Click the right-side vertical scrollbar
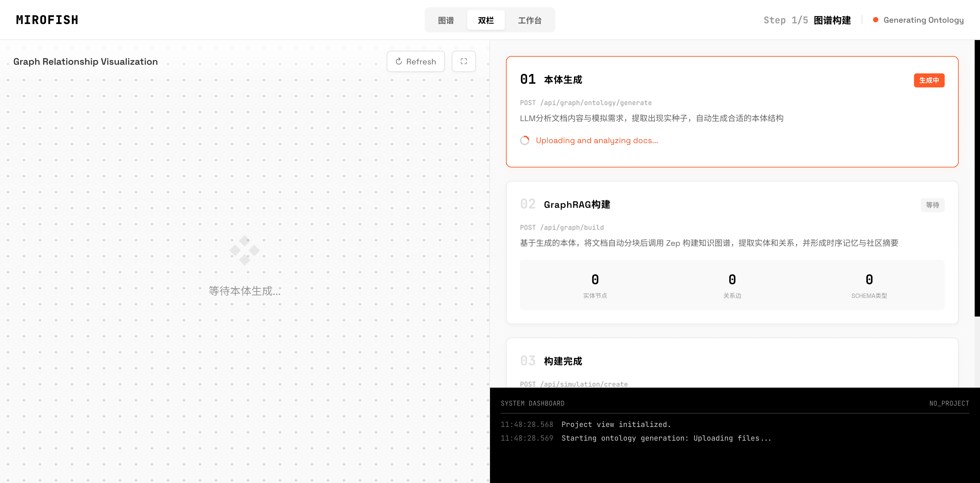The image size is (980, 483). pyautogui.click(x=977, y=178)
